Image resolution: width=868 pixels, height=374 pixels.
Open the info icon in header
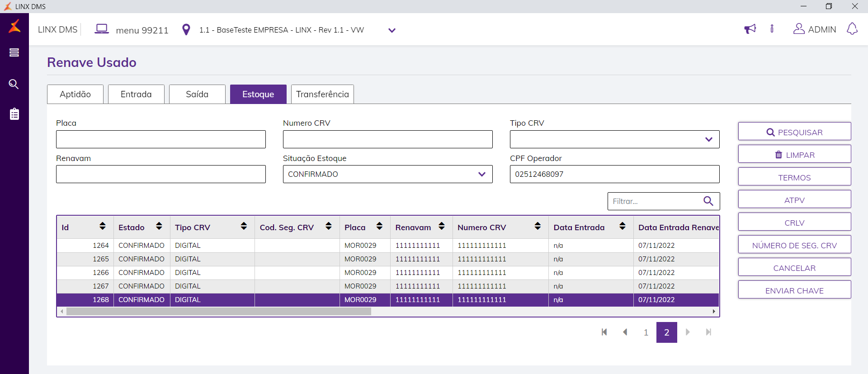coord(772,29)
